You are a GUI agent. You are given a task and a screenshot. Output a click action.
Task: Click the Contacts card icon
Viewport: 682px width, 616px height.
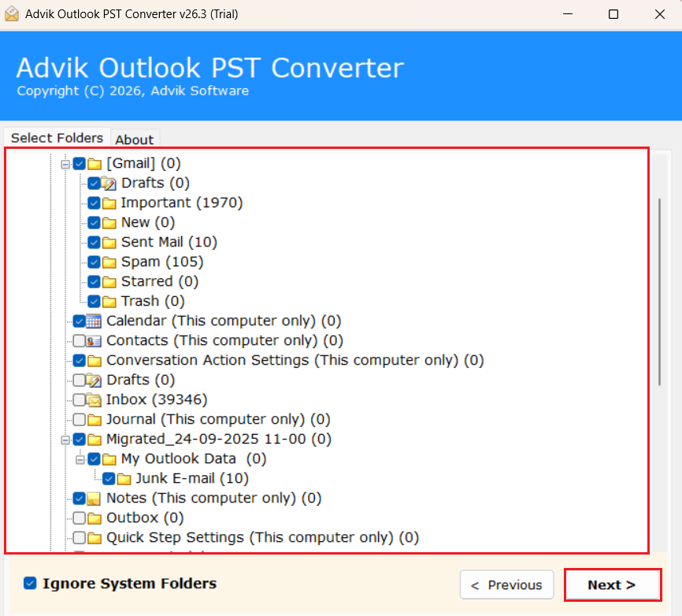pyautogui.click(x=94, y=342)
